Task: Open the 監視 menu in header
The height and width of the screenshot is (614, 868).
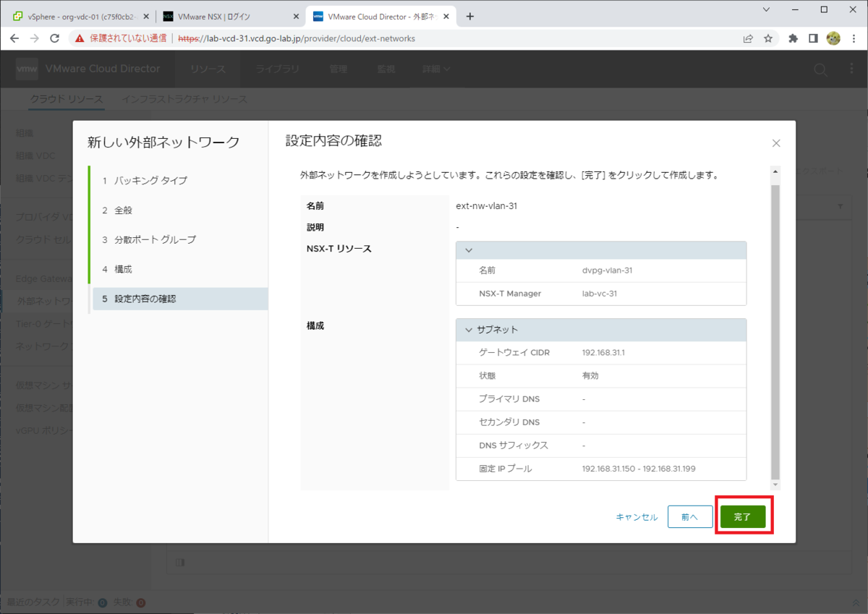Action: pyautogui.click(x=386, y=69)
